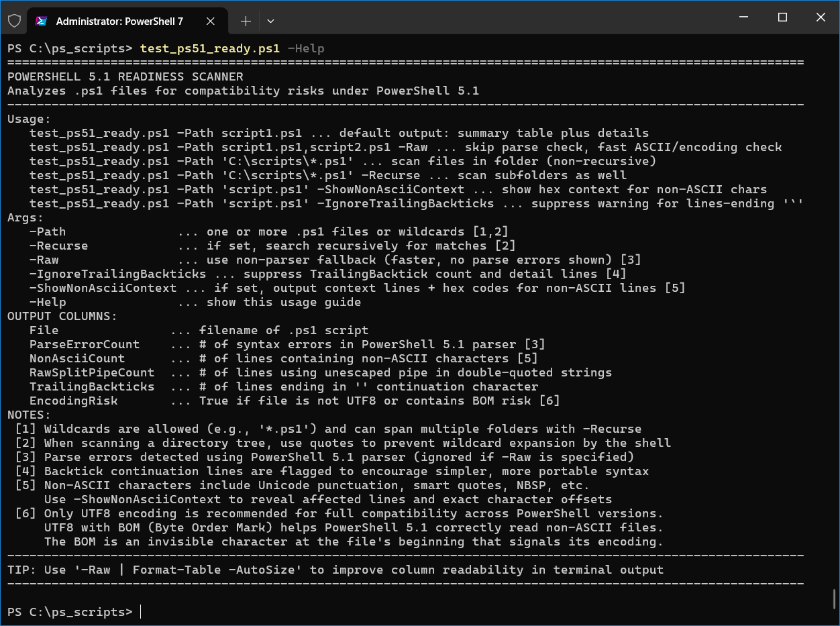Image resolution: width=840 pixels, height=626 pixels.
Task: Click the administrator shield icon in title bar
Action: [14, 21]
